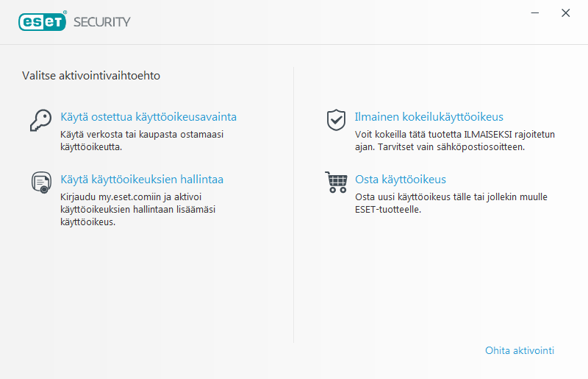Click the shield checkmark free trial icon

pyautogui.click(x=336, y=119)
